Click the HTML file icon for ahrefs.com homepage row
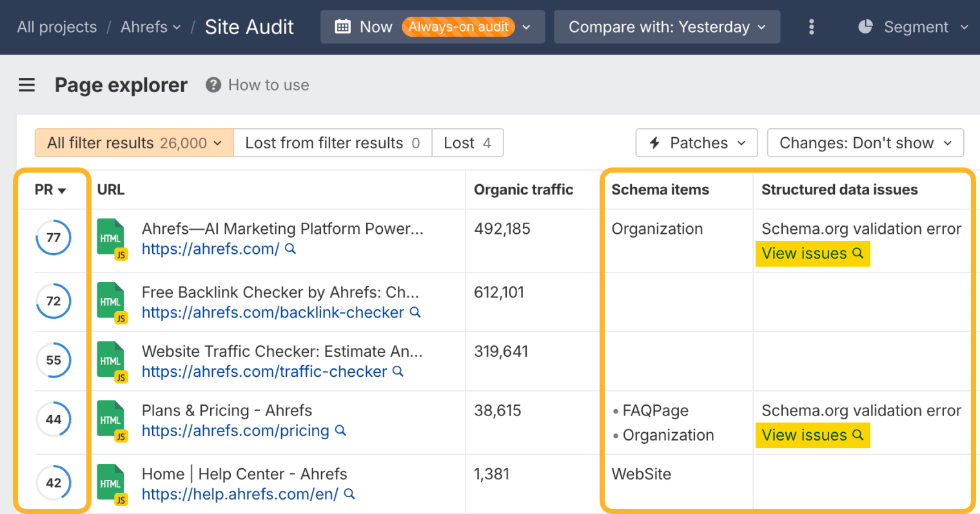The width and height of the screenshot is (980, 514). click(112, 239)
